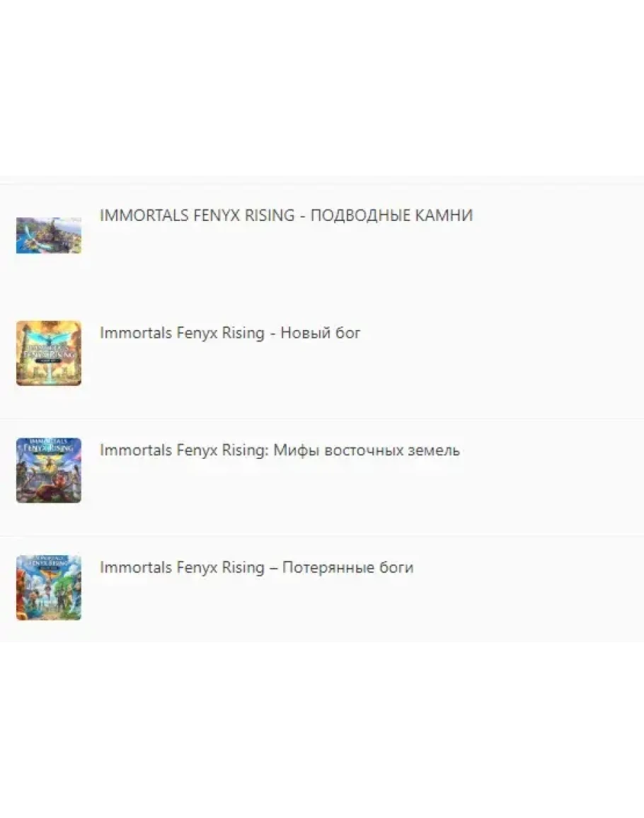Click the words ПОДВОДНЫЕ КАМНИ

[391, 215]
